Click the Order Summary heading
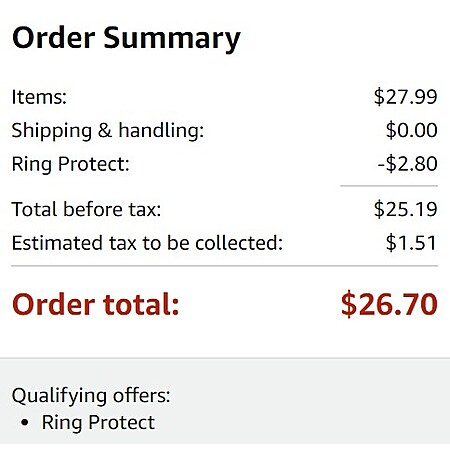 click(126, 38)
